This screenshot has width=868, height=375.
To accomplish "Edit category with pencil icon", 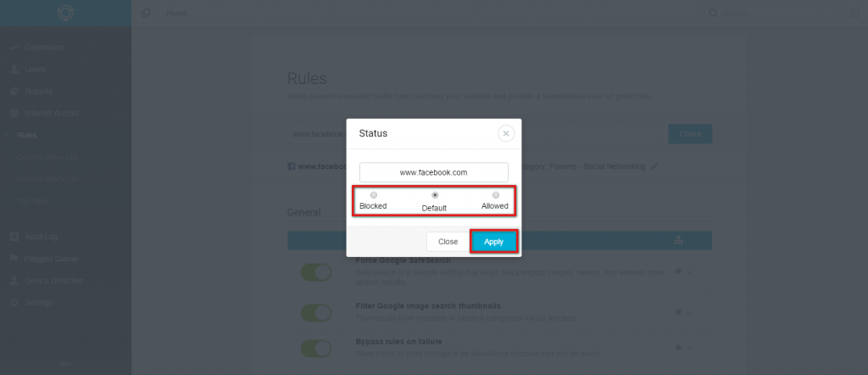I will 654,166.
